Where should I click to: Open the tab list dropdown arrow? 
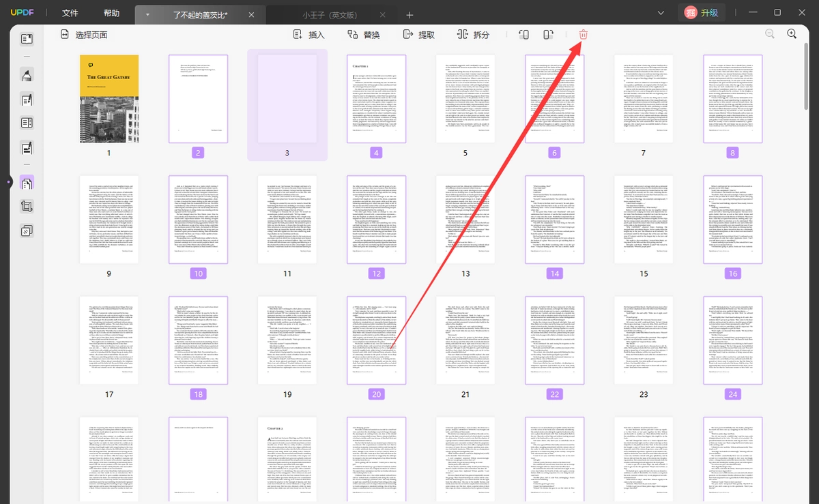(148, 14)
